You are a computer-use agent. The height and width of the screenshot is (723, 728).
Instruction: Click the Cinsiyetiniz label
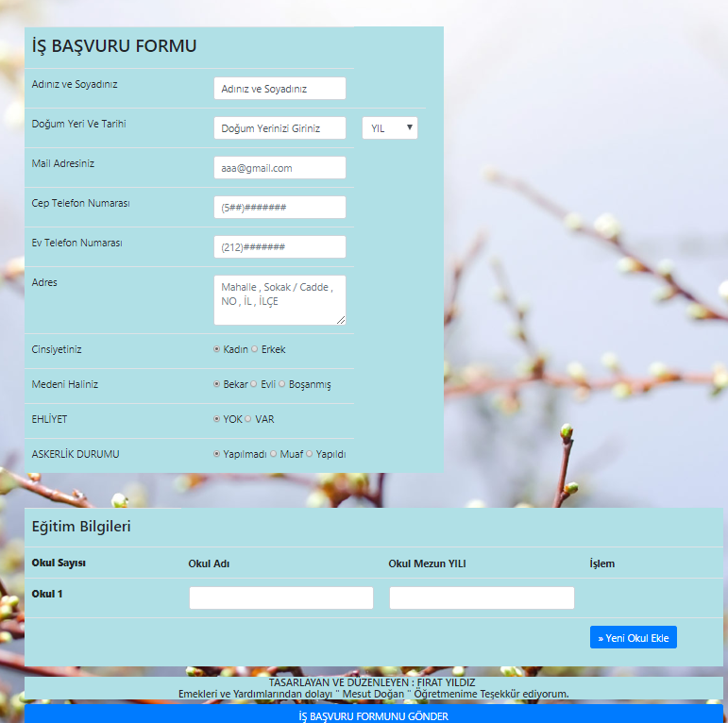[57, 349]
